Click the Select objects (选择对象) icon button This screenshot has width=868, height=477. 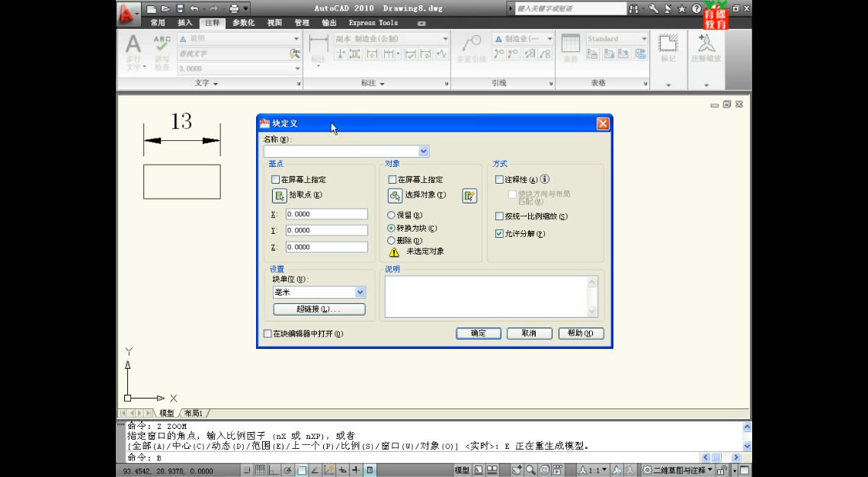[x=396, y=195]
